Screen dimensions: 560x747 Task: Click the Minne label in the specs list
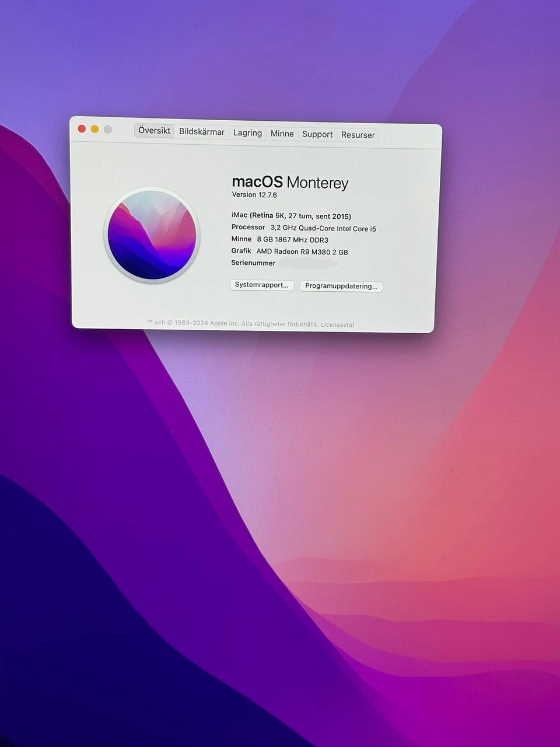(x=242, y=239)
